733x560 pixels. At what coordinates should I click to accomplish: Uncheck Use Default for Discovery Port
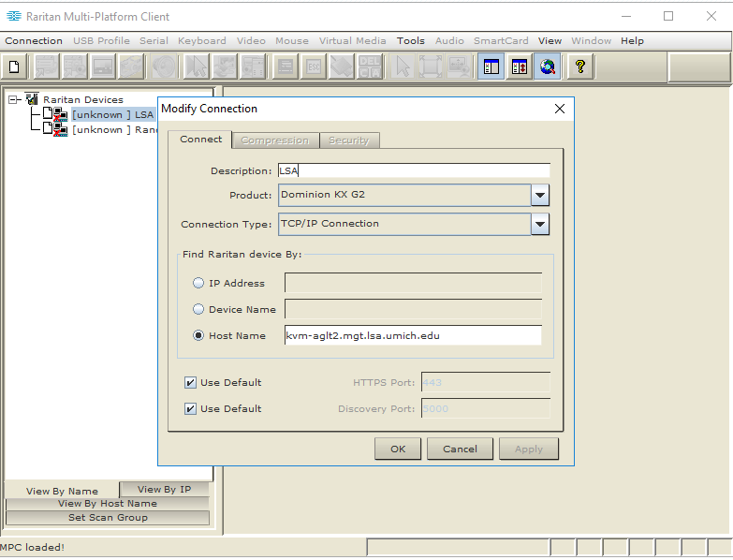(x=190, y=408)
